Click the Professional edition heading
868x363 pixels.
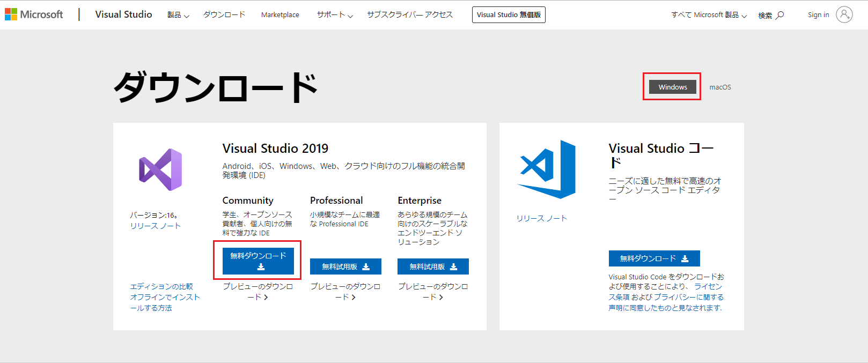point(336,201)
